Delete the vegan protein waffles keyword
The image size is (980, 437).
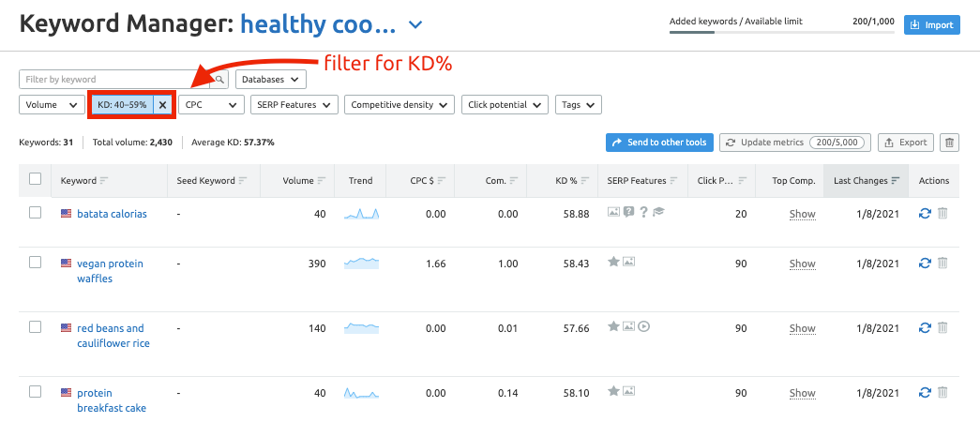click(943, 264)
